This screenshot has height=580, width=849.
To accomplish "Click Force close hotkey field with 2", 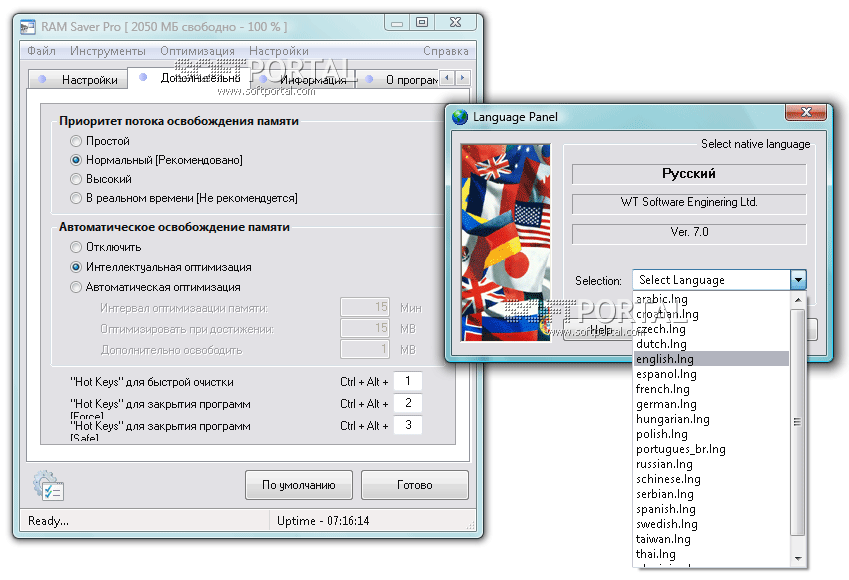I will (x=408, y=403).
